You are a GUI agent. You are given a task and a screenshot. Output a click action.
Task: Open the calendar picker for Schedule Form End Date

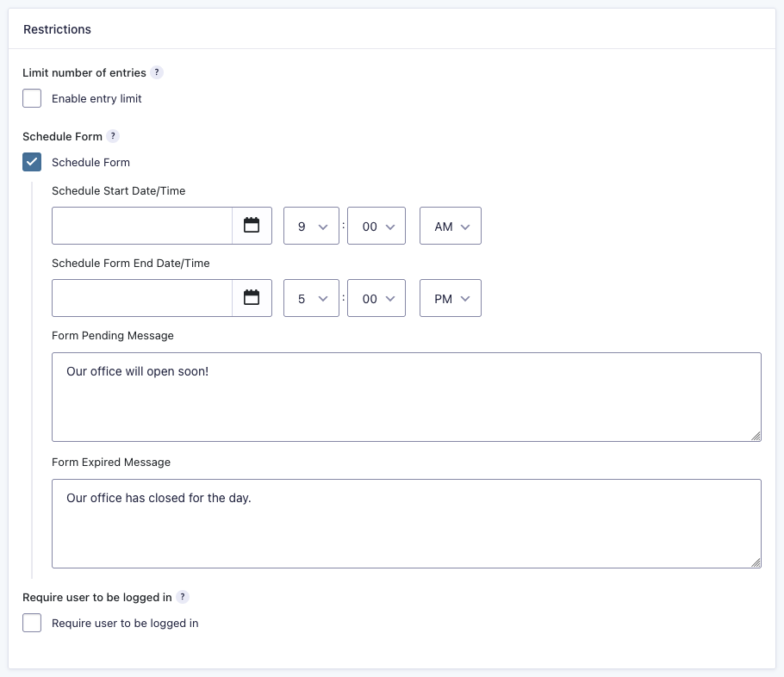[x=252, y=297]
